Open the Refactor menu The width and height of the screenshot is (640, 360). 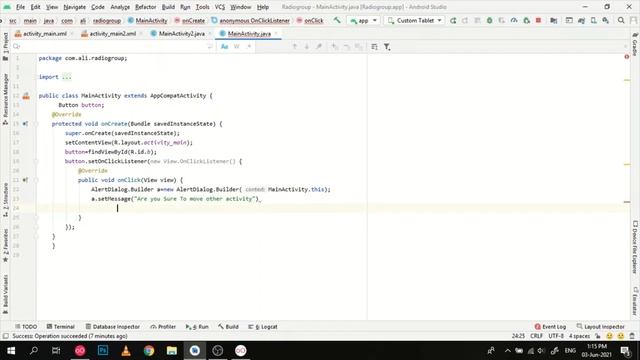coord(146,7)
